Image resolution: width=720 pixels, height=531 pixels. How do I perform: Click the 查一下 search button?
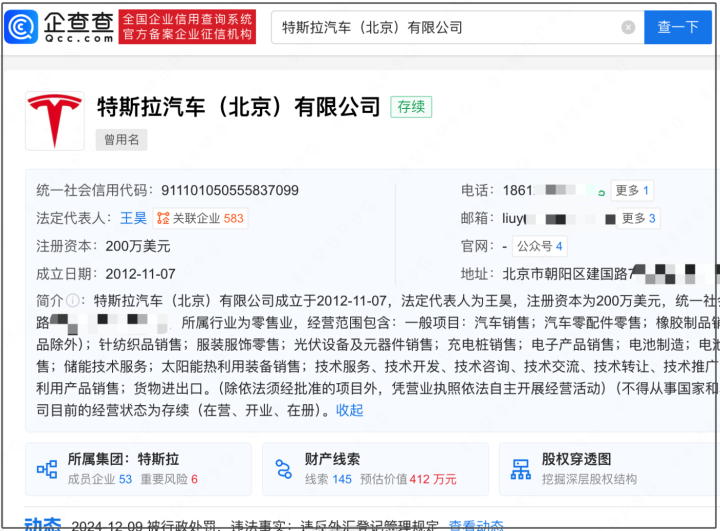click(x=678, y=27)
